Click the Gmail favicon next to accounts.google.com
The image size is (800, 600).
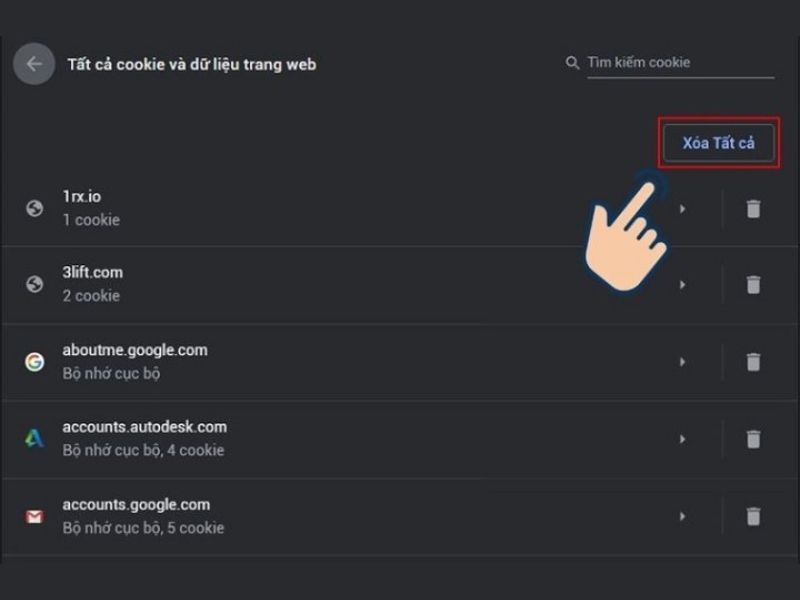(x=34, y=516)
